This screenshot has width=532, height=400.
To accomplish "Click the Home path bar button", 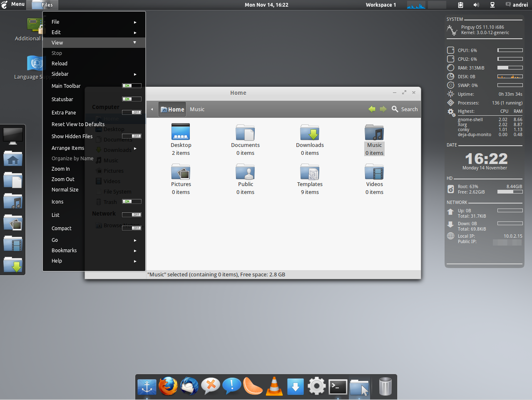I will coord(172,109).
